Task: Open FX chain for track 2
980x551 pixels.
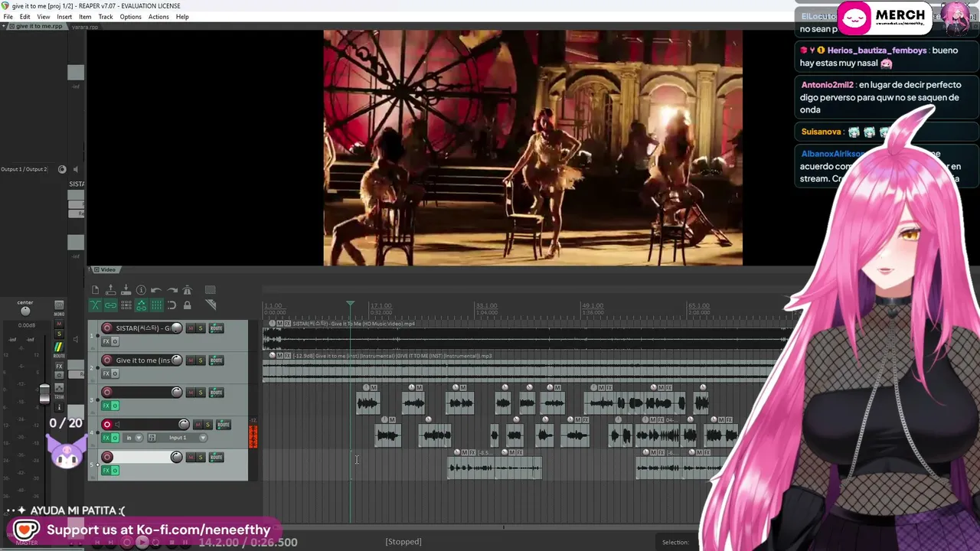Action: [x=106, y=373]
